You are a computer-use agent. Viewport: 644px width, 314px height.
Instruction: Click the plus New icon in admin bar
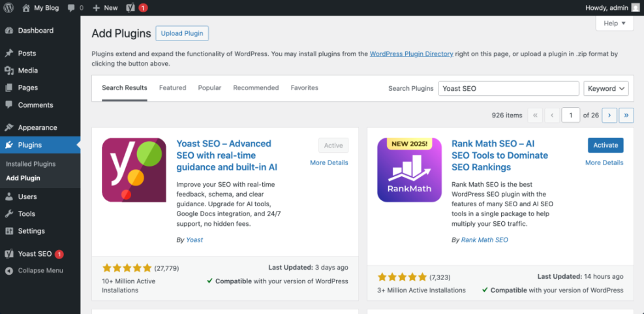97,8
